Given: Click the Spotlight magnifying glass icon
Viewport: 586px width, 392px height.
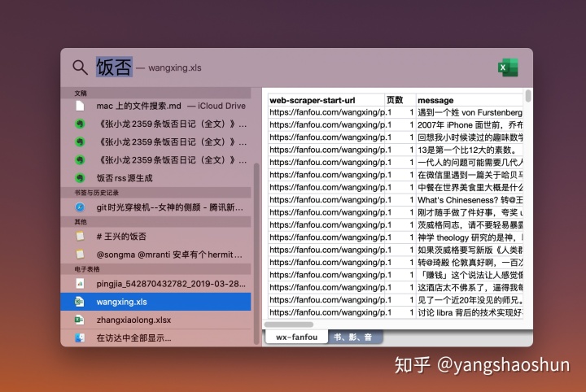Looking at the screenshot, I should (x=80, y=68).
